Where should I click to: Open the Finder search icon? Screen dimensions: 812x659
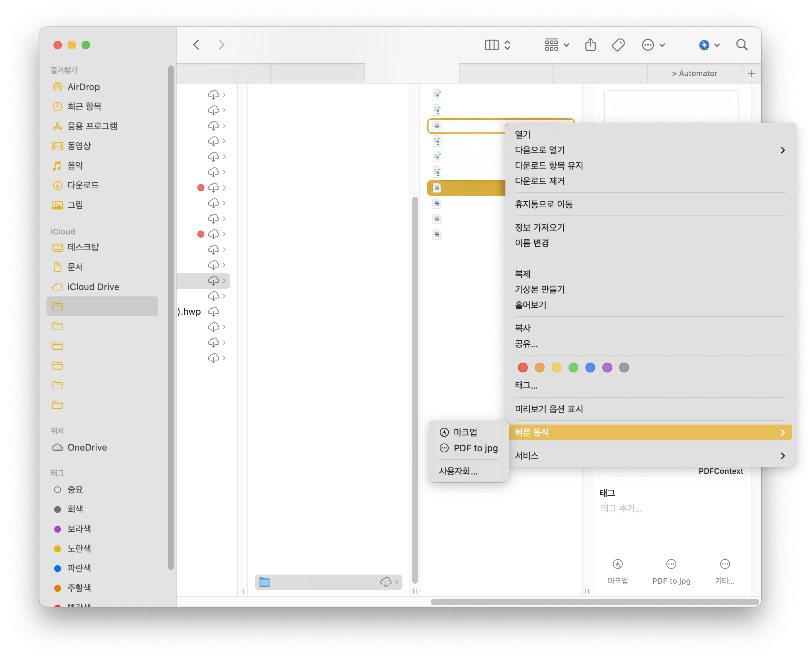pos(741,45)
